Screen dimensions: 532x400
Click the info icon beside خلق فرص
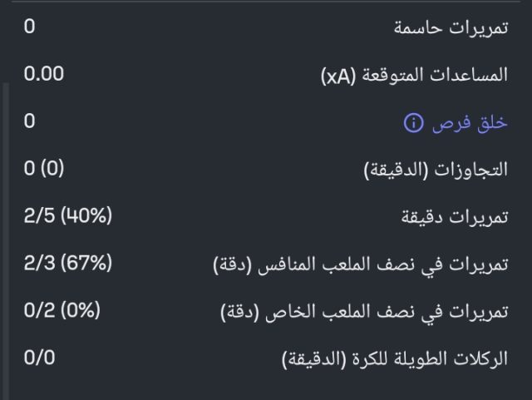click(413, 123)
